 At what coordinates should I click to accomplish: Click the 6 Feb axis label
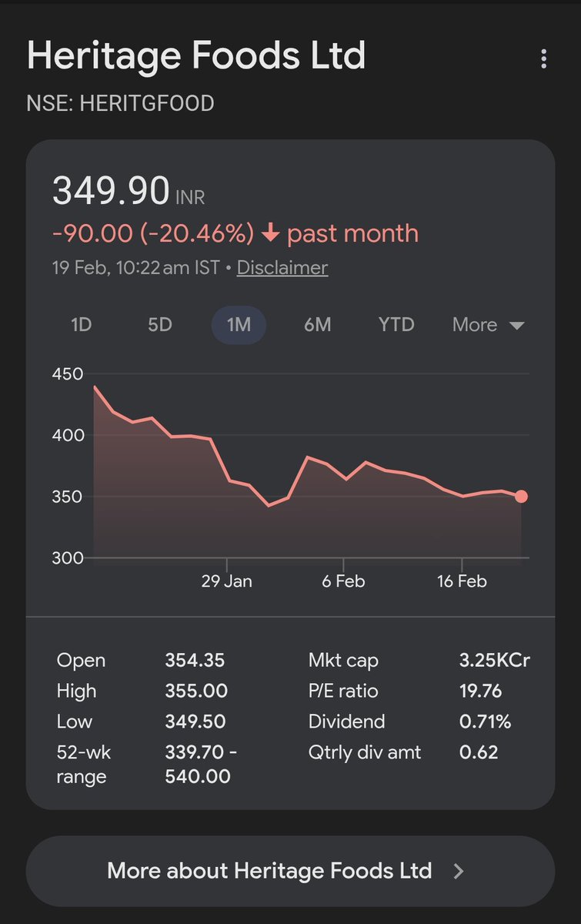(343, 581)
